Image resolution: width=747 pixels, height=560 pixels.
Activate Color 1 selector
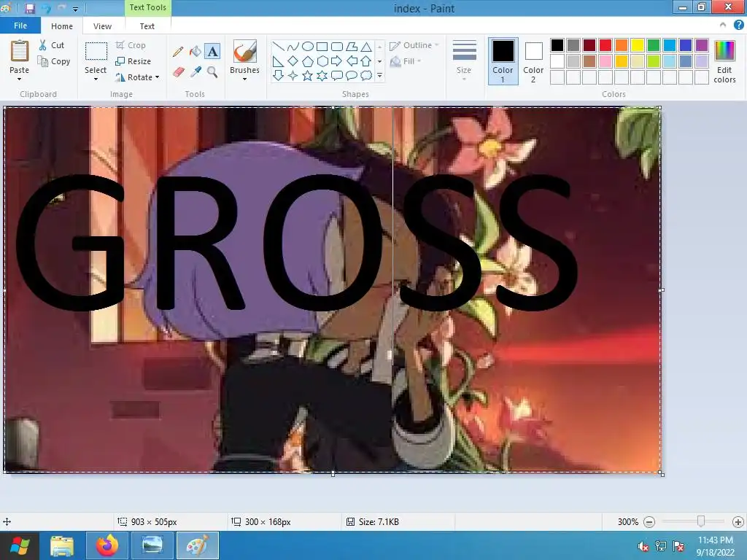pos(503,61)
